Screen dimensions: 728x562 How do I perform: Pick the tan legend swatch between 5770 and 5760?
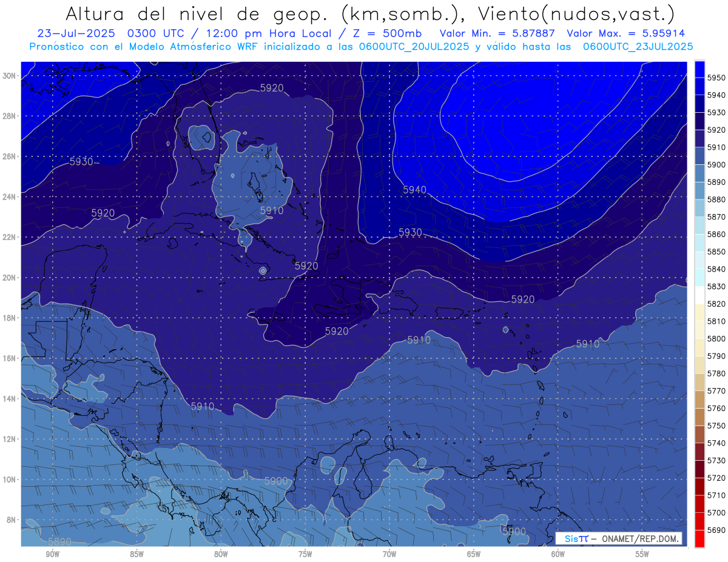699,400
